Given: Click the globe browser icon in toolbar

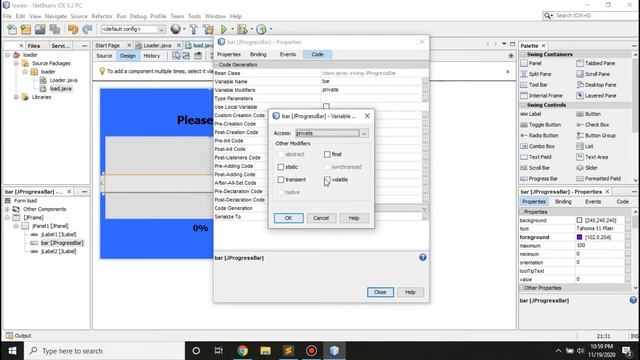Looking at the screenshot, I should pyautogui.click(x=176, y=29).
